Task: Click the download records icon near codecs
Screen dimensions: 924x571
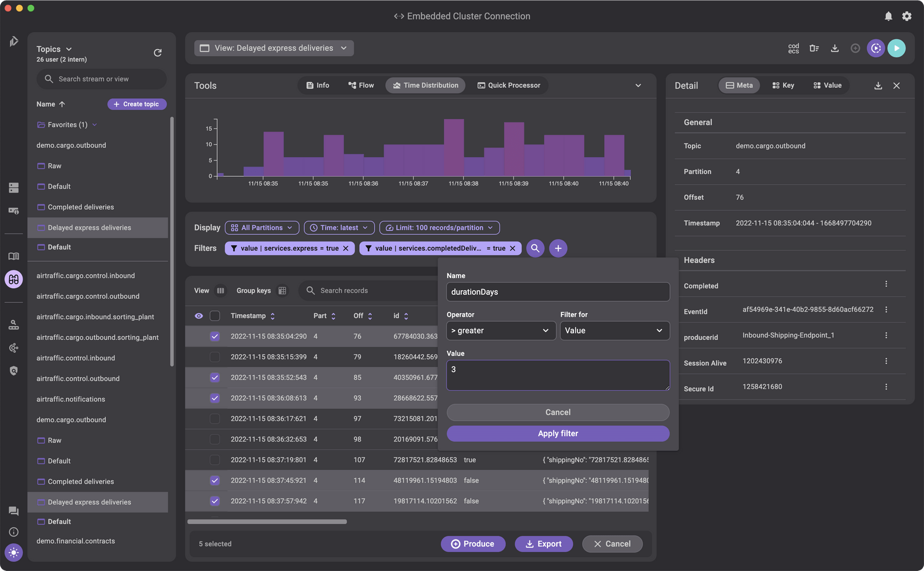Action: click(834, 48)
